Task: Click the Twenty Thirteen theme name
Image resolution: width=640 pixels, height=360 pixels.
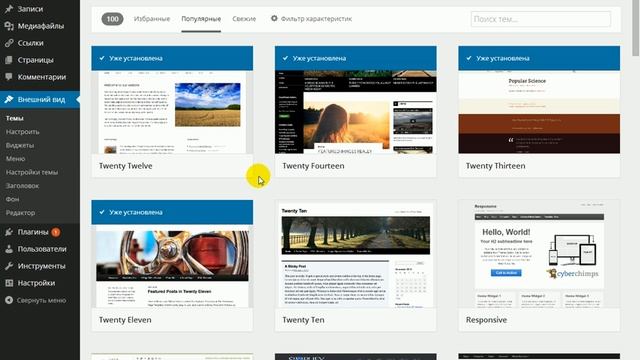Action: (496, 166)
